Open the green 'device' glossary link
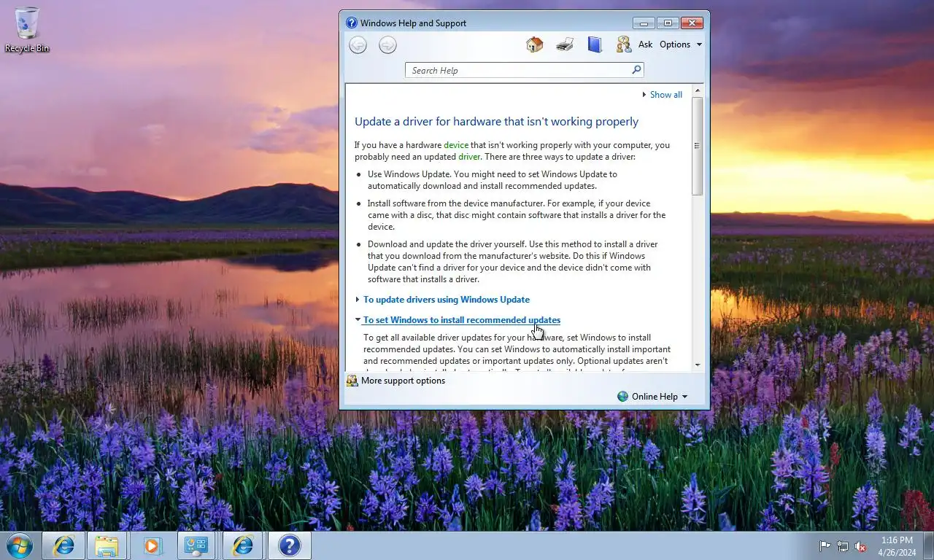 [456, 145]
